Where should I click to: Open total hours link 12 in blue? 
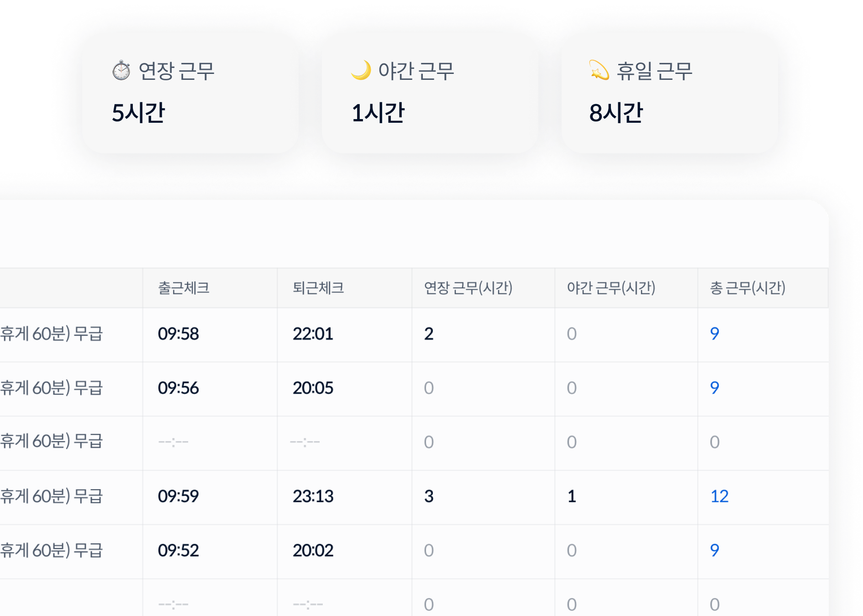719,496
